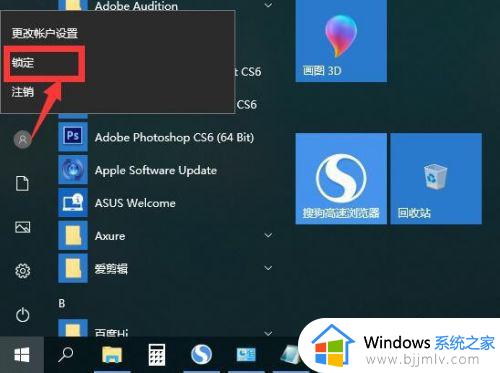Click the Axure folder icon
The image size is (500, 373).
(x=73, y=235)
